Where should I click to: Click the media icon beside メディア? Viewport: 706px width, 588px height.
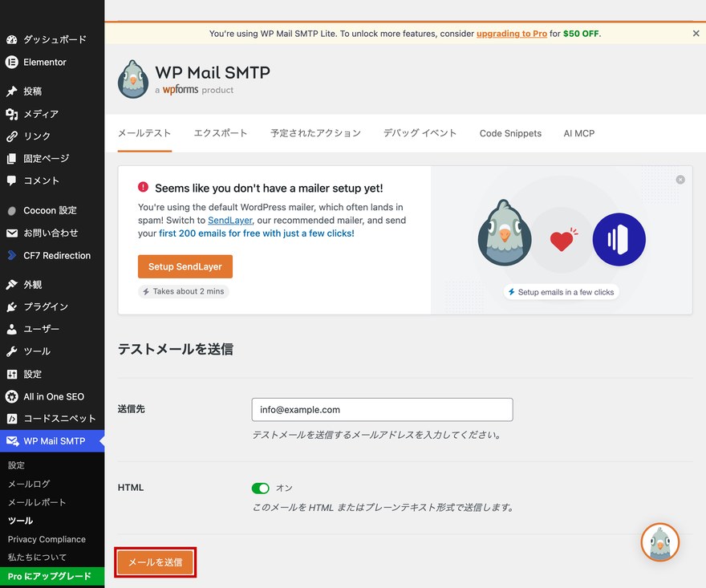coord(12,114)
